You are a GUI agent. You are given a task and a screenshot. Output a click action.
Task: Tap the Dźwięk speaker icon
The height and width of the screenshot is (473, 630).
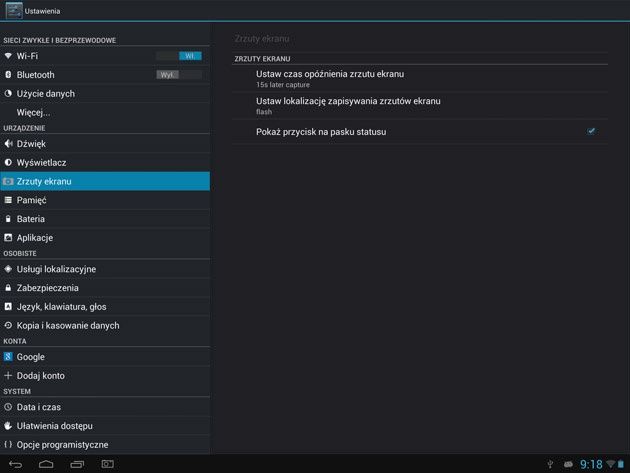point(8,143)
